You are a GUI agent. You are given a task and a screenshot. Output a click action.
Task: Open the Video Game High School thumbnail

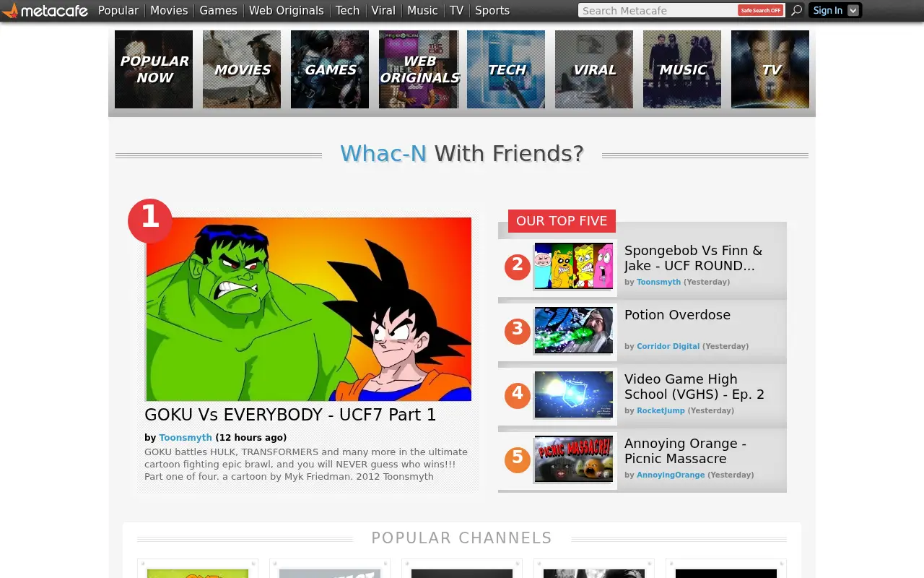coord(573,394)
